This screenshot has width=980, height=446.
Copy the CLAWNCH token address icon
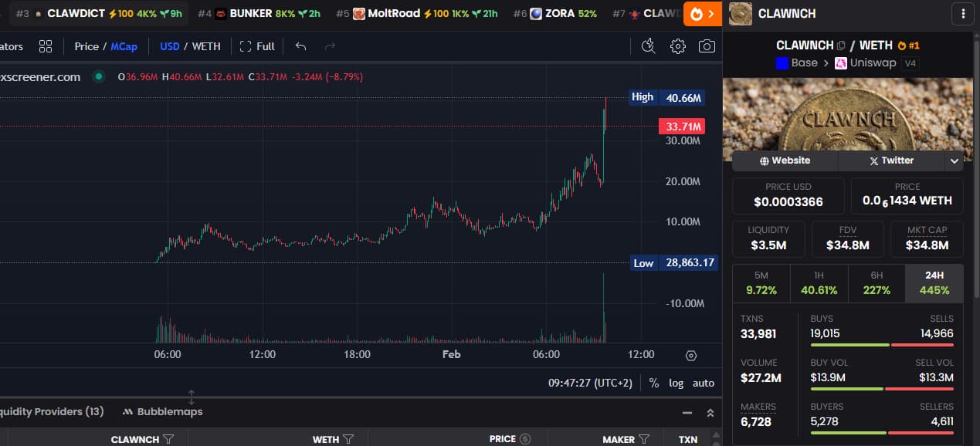[841, 46]
